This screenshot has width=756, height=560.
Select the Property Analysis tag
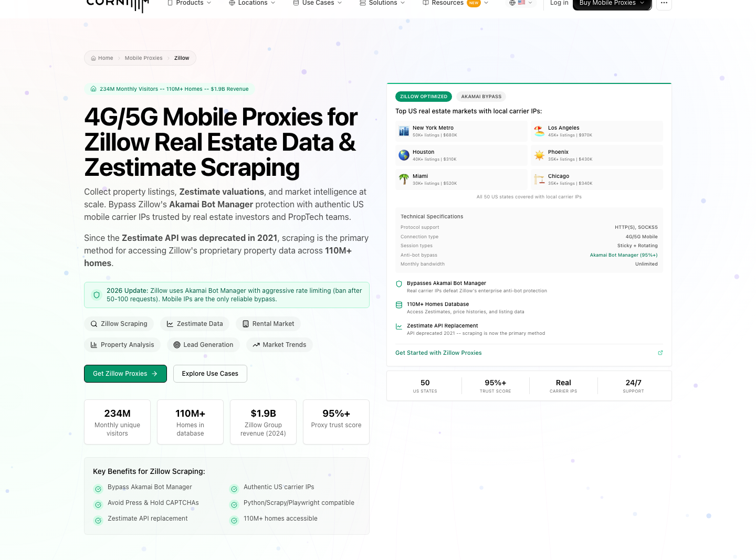[x=122, y=345]
